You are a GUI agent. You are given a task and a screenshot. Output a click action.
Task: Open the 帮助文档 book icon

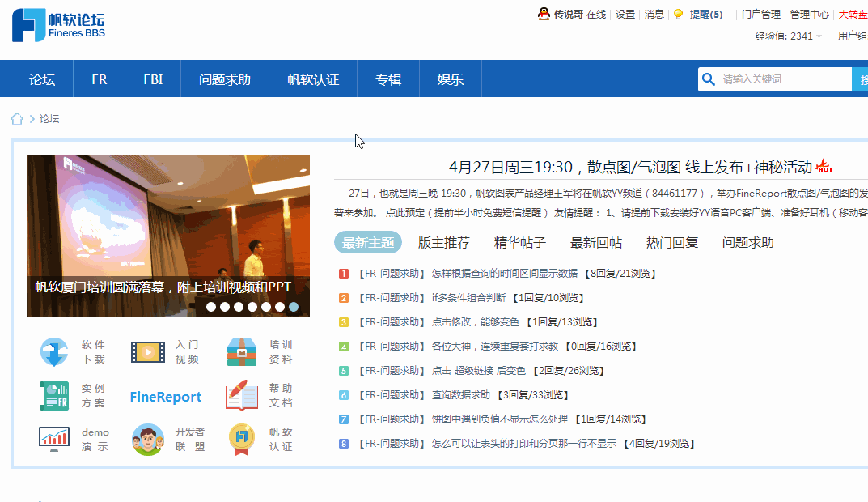(x=242, y=395)
